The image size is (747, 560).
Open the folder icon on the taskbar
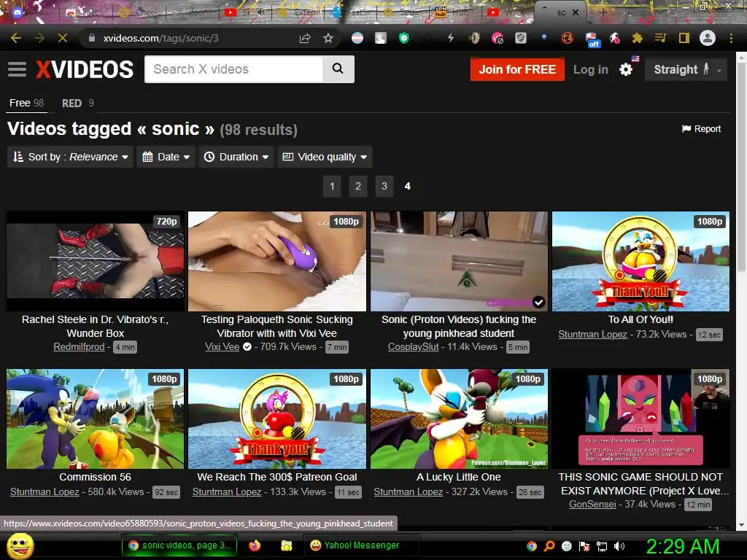pyautogui.click(x=286, y=545)
